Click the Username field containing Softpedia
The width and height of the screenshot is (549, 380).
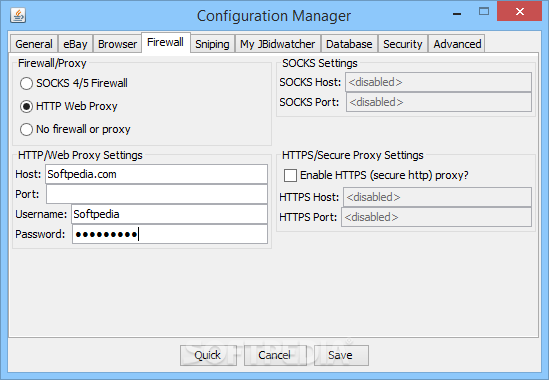pyautogui.click(x=169, y=214)
